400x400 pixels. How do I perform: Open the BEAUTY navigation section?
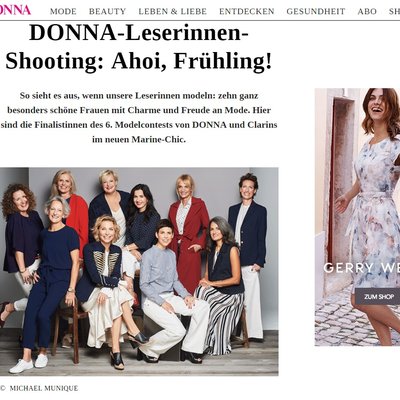107,11
